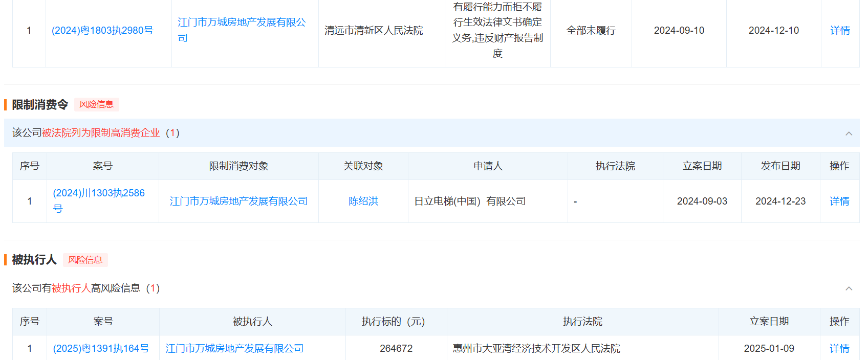
Task: Click 被执行人 column header in bottom table
Action: [252, 322]
